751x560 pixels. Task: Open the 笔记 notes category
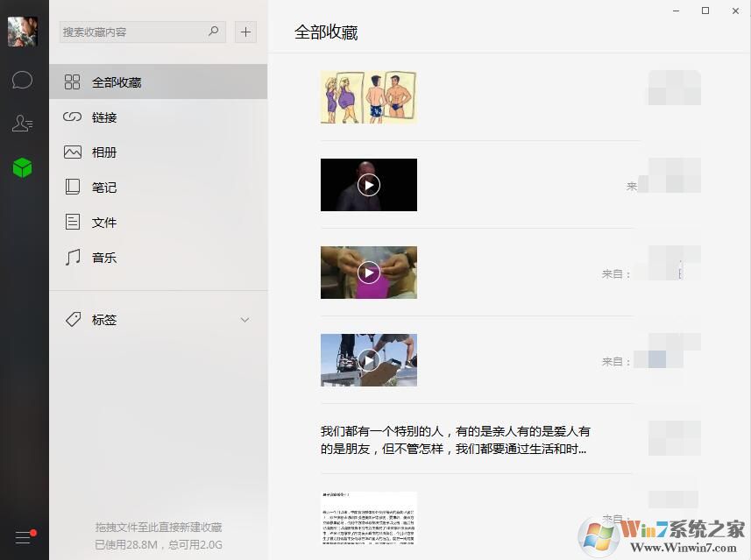pyautogui.click(x=103, y=188)
